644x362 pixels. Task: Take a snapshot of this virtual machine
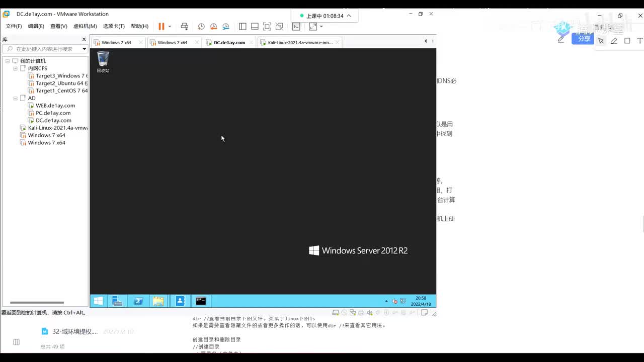click(201, 26)
